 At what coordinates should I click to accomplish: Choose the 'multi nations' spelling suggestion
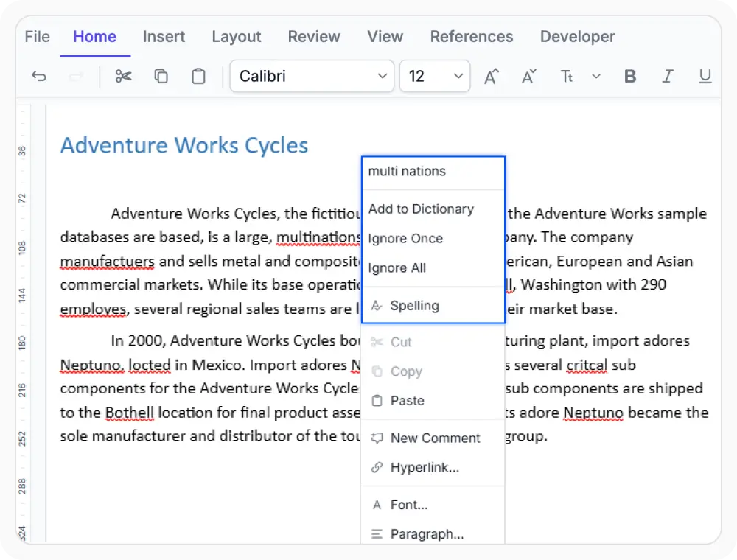433,172
